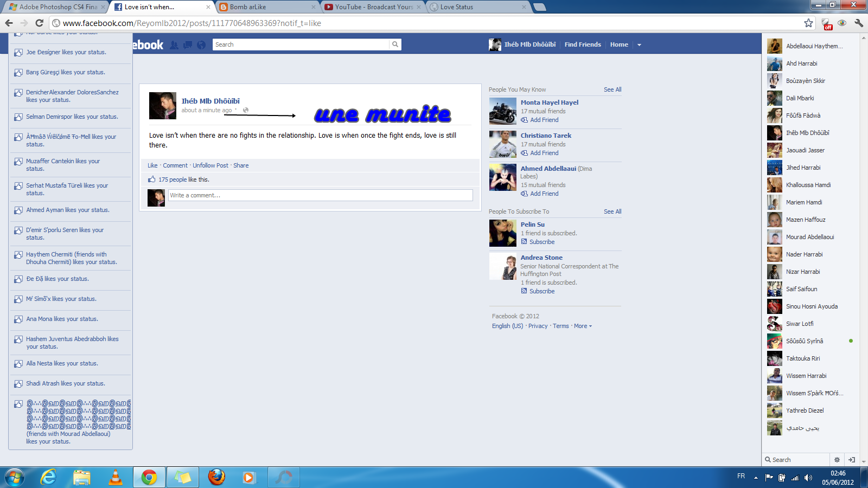Click the Privacy footer link
Screen dimensions: 868x488
pos(538,326)
